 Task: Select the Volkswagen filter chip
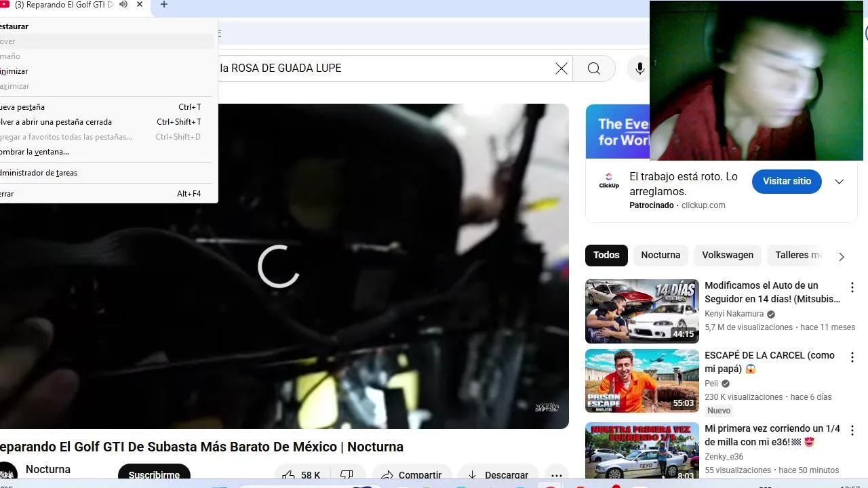(728, 256)
